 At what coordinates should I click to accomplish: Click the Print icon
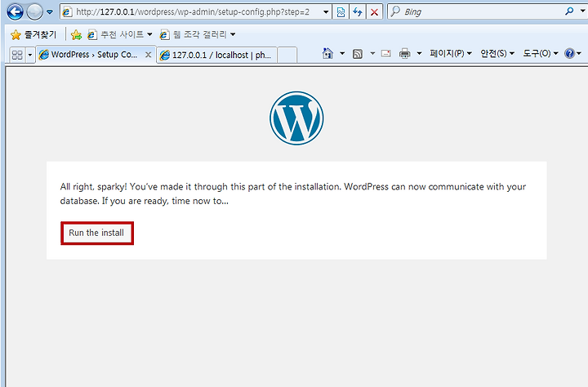tap(404, 54)
